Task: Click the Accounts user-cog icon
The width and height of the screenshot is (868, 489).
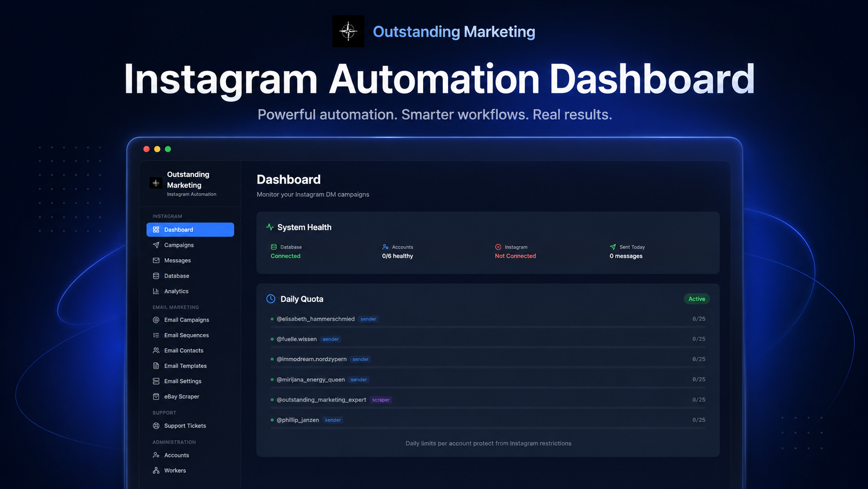Action: coord(156,455)
